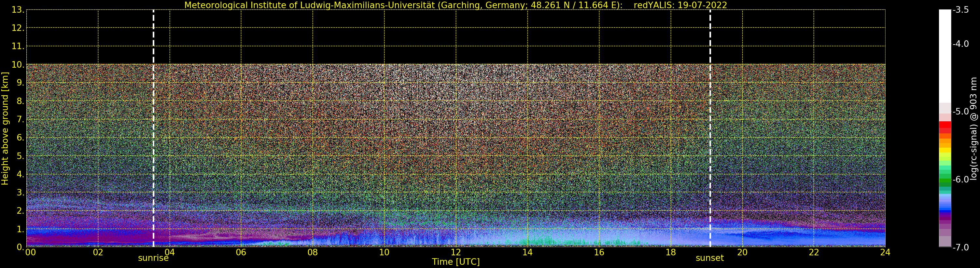Click the 'Height above ground [km]' axis label
The height and width of the screenshot is (268, 980).
click(x=5, y=128)
